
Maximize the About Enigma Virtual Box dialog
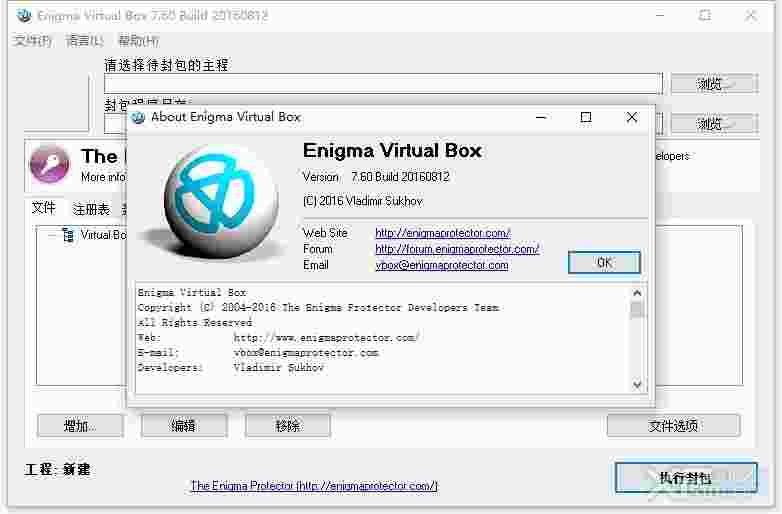point(586,117)
